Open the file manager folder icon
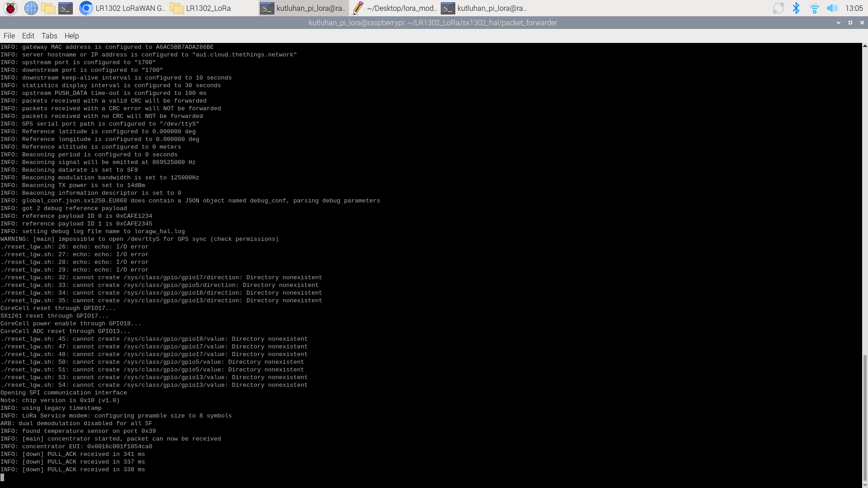Image resolution: width=868 pixels, height=488 pixels. click(x=48, y=8)
